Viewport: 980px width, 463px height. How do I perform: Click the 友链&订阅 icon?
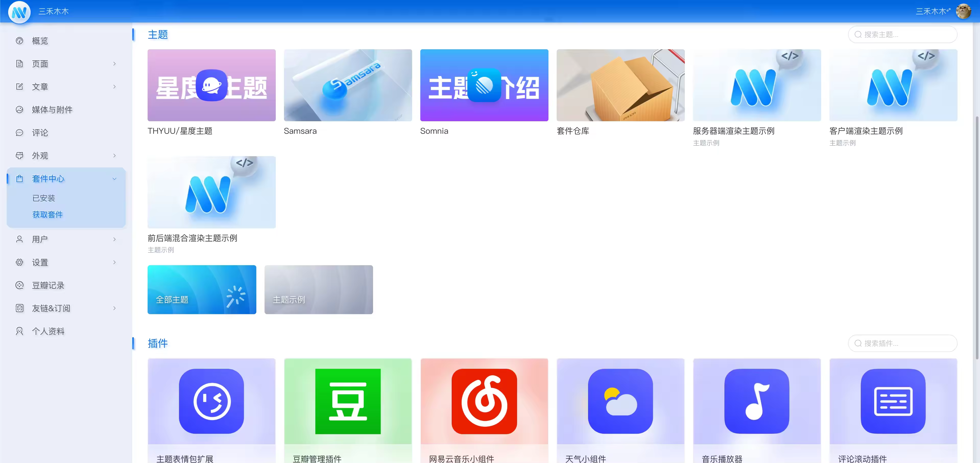[x=19, y=308]
